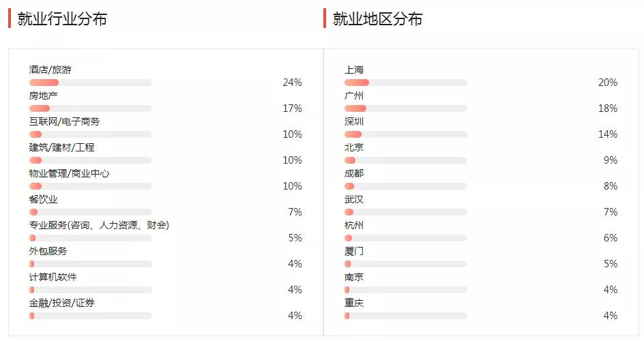Click the 重庆 label

[354, 303]
